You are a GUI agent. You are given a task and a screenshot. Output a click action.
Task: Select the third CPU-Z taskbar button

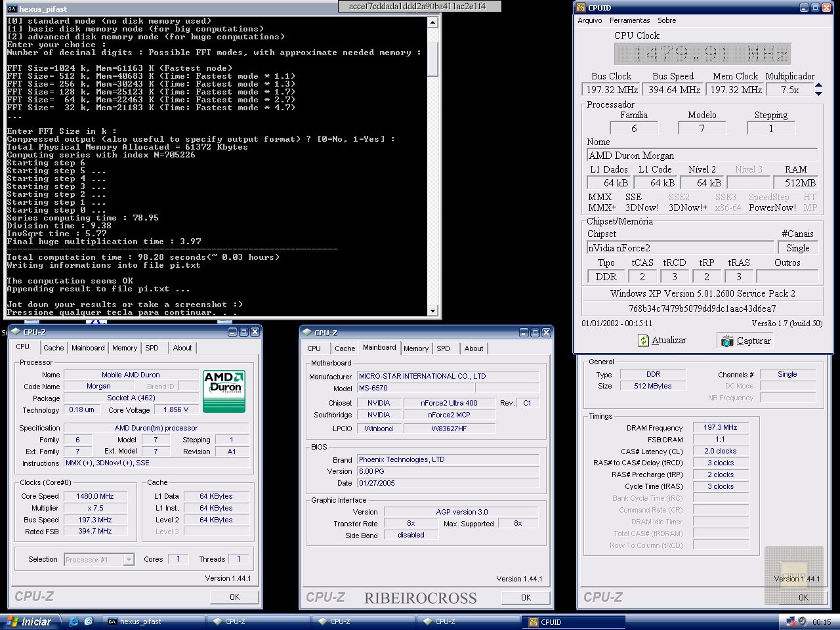click(469, 621)
